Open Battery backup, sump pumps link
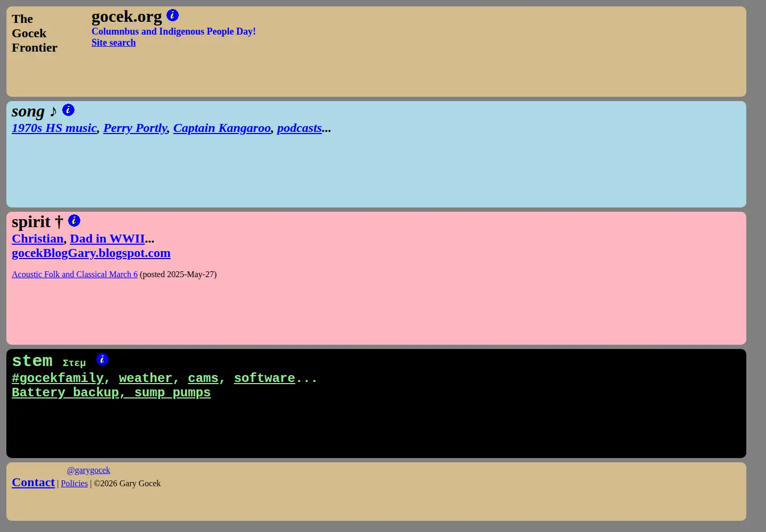The image size is (766, 532). tap(111, 393)
